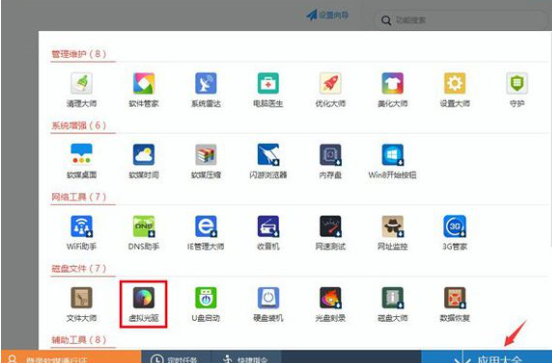Open 快捷指令 shortcut commands button

[x=246, y=357]
